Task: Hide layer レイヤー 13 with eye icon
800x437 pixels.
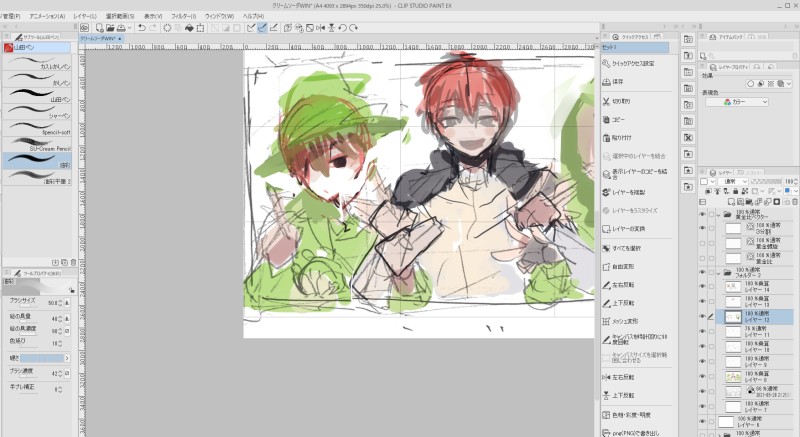Action: pyautogui.click(x=703, y=302)
